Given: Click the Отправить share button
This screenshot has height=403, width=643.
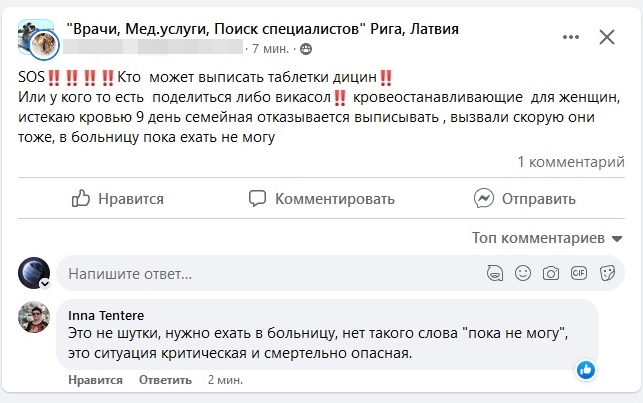Looking at the screenshot, I should coord(511,199).
